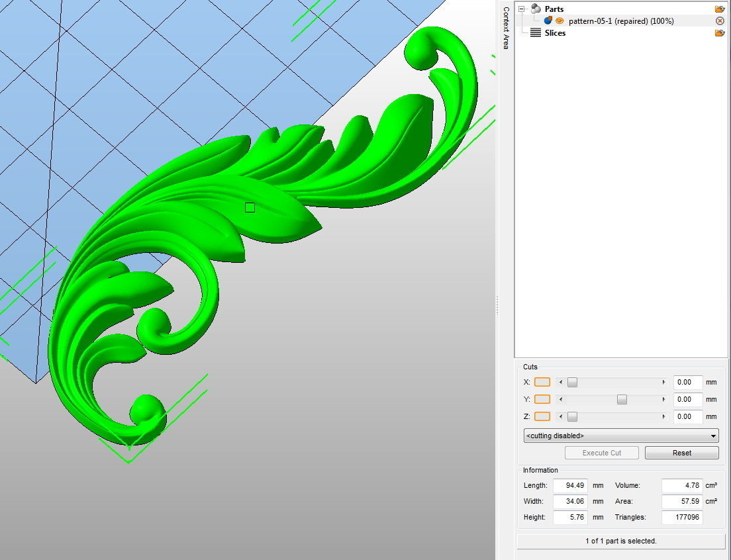Viewport: 731px width, 560px height.
Task: Click the 'Volume:' label
Action: 628,485
